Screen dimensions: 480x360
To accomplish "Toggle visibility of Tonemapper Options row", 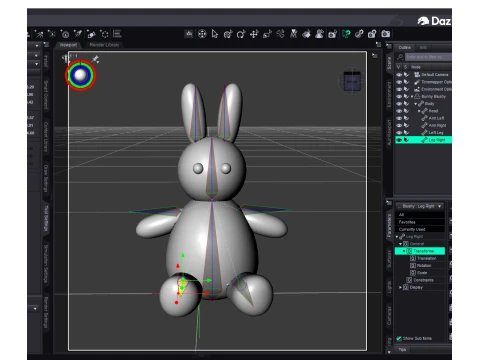I will pyautogui.click(x=399, y=82).
